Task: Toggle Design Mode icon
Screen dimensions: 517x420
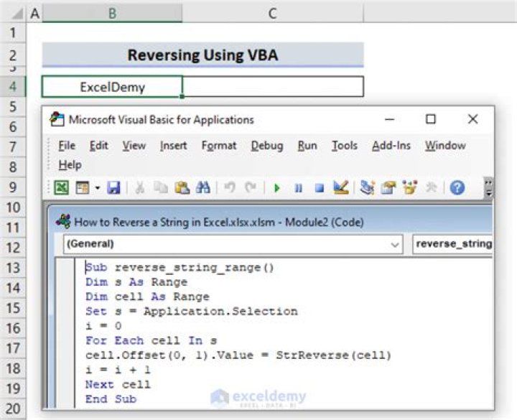Action: coord(341,188)
